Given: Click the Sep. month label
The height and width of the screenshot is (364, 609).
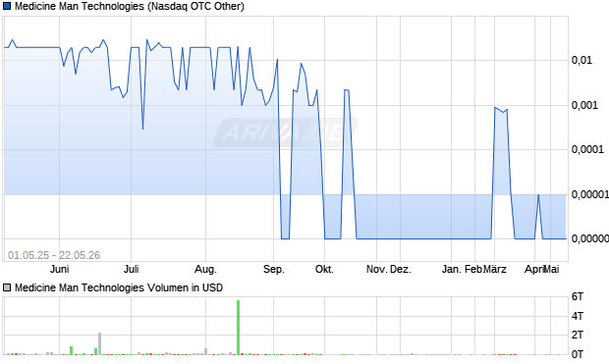Looking at the screenshot, I should [273, 269].
